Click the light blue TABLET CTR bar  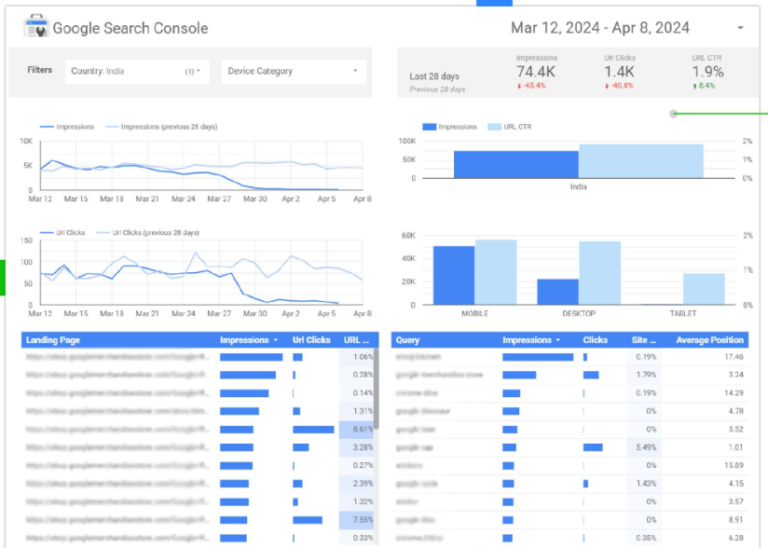tap(704, 289)
